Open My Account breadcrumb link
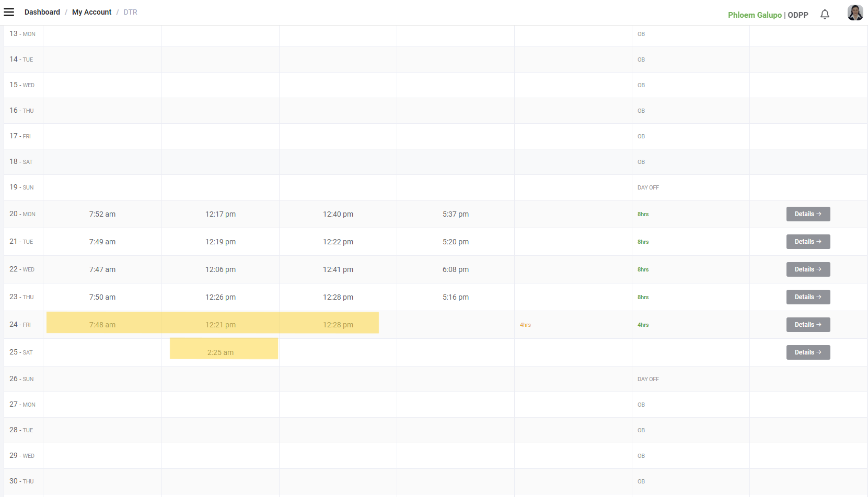Screen dimensions: 868x497 coord(91,12)
